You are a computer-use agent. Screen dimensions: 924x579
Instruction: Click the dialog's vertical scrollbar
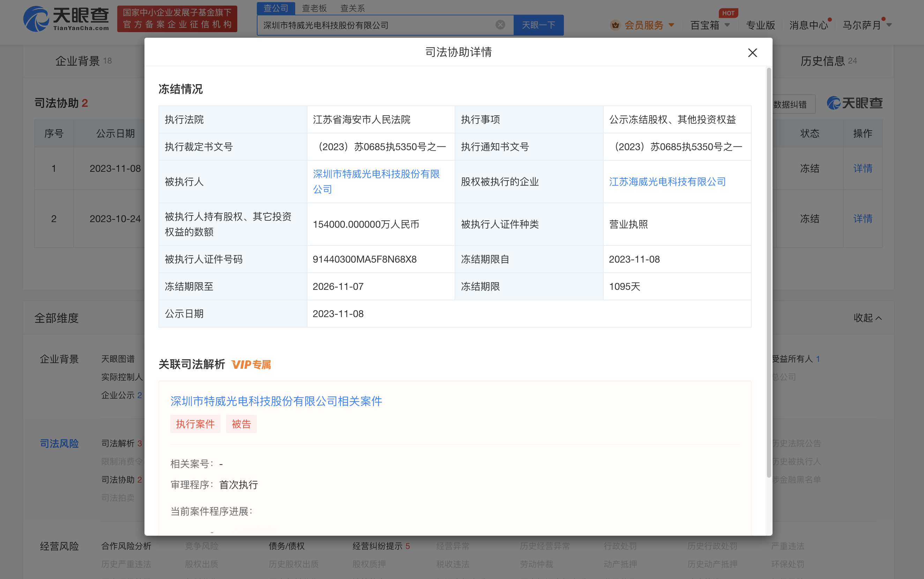coord(769,272)
